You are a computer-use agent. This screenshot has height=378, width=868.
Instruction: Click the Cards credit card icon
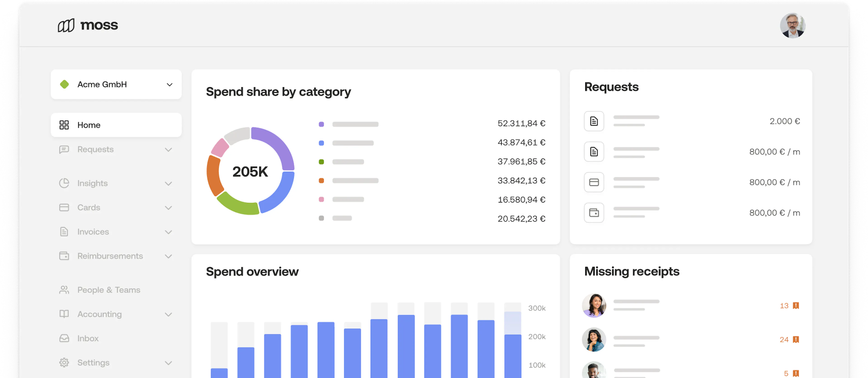(64, 208)
